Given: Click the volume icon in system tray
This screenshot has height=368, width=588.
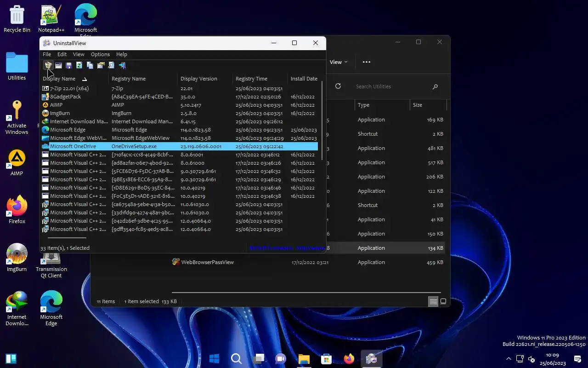Looking at the screenshot, I should [x=531, y=359].
